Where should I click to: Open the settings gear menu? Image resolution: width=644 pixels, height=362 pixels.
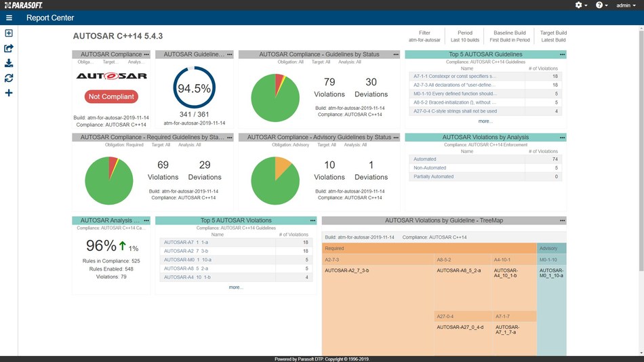coord(581,5)
